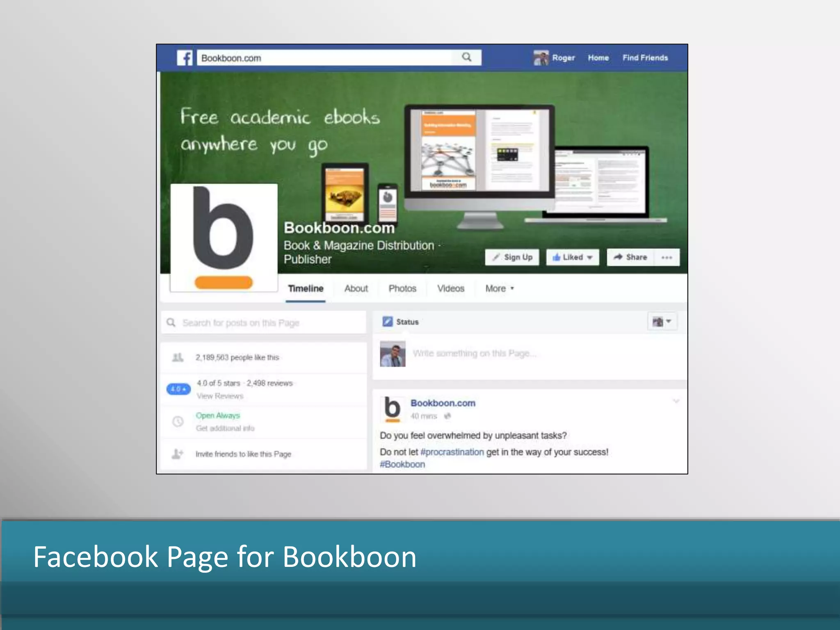
Task: Click the Bookboon.com page title on cover
Action: tap(339, 228)
